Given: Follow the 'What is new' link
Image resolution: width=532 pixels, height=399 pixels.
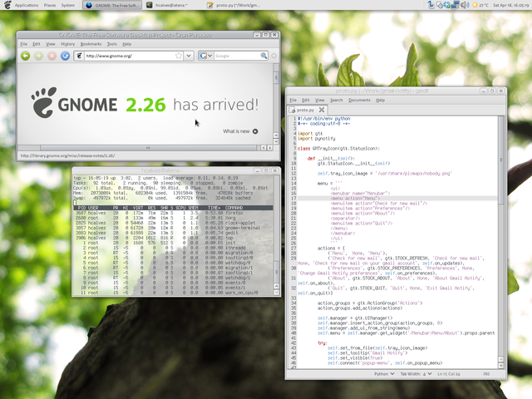Looking at the screenshot, I should [236, 131].
